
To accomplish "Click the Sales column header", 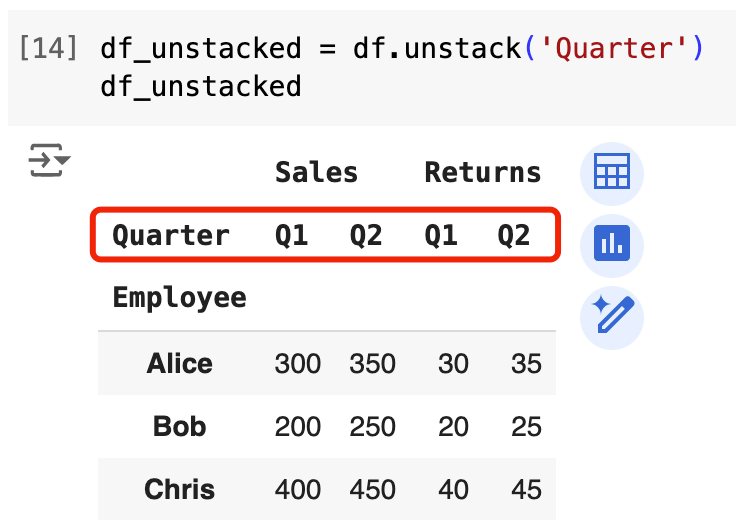I will [x=316, y=172].
